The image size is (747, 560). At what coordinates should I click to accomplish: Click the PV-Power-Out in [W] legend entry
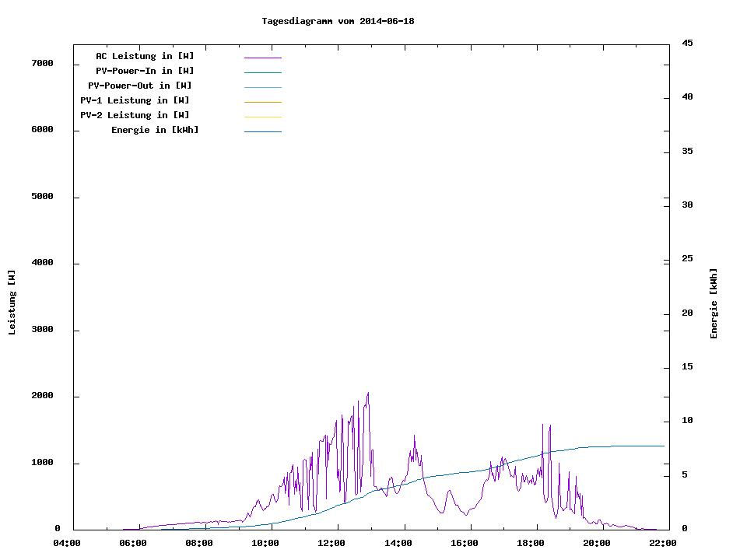[x=139, y=86]
